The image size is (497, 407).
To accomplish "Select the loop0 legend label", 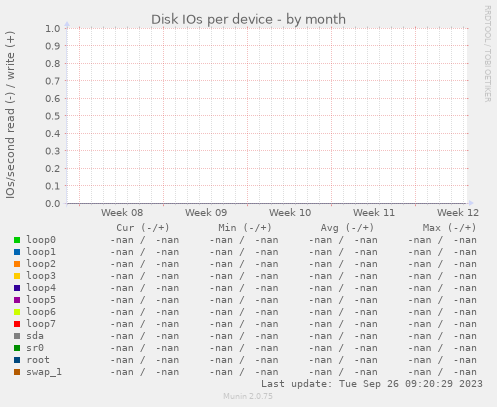I will point(41,240).
